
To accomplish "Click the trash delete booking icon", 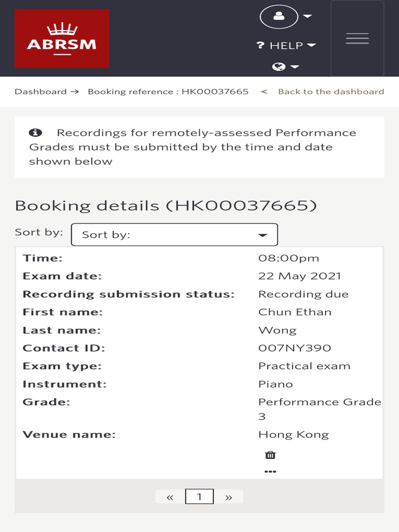I will coord(270,455).
